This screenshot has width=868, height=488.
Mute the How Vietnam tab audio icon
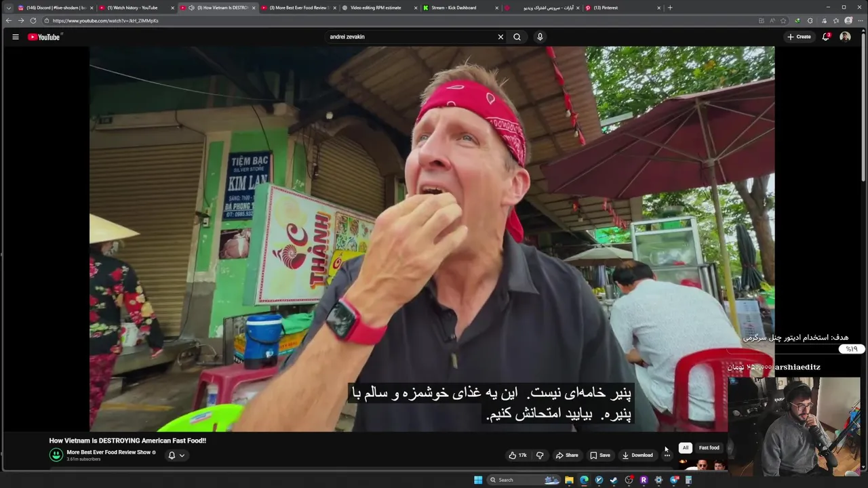tap(191, 7)
